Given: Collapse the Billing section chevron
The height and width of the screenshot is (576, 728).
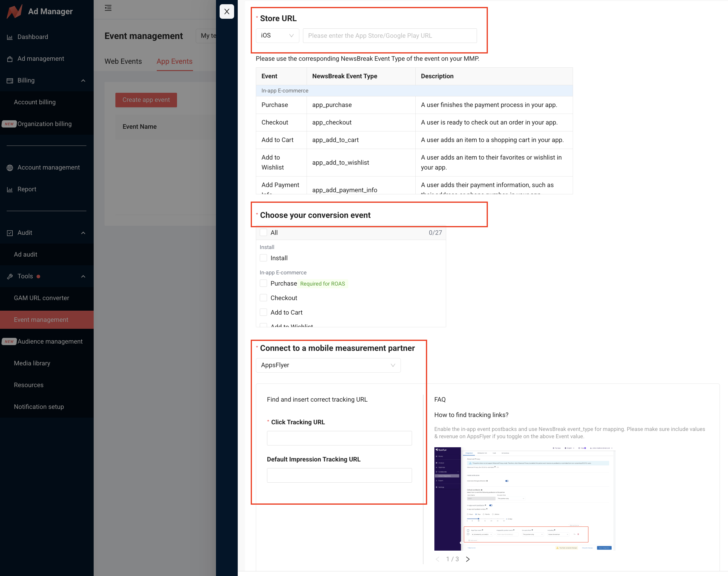Looking at the screenshot, I should pos(83,81).
